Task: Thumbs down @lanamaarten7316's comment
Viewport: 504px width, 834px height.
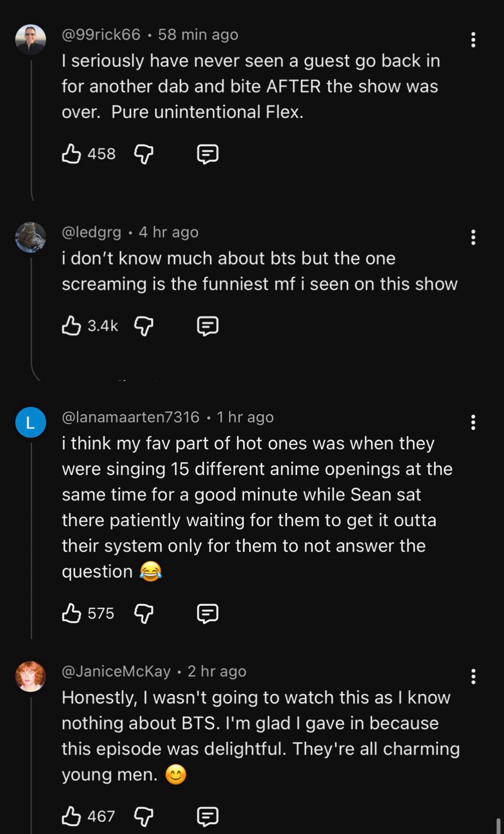Action: [x=143, y=613]
